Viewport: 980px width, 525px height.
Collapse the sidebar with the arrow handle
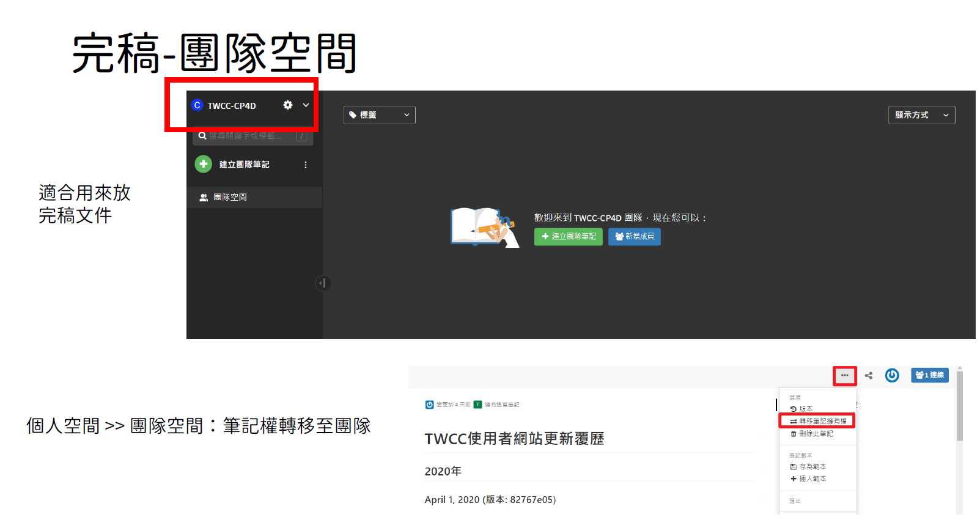(x=322, y=283)
